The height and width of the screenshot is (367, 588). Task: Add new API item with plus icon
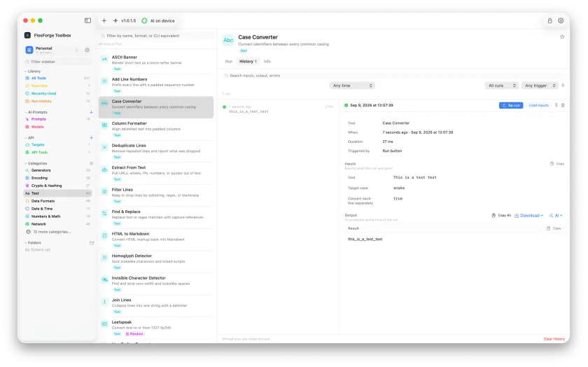pos(91,138)
